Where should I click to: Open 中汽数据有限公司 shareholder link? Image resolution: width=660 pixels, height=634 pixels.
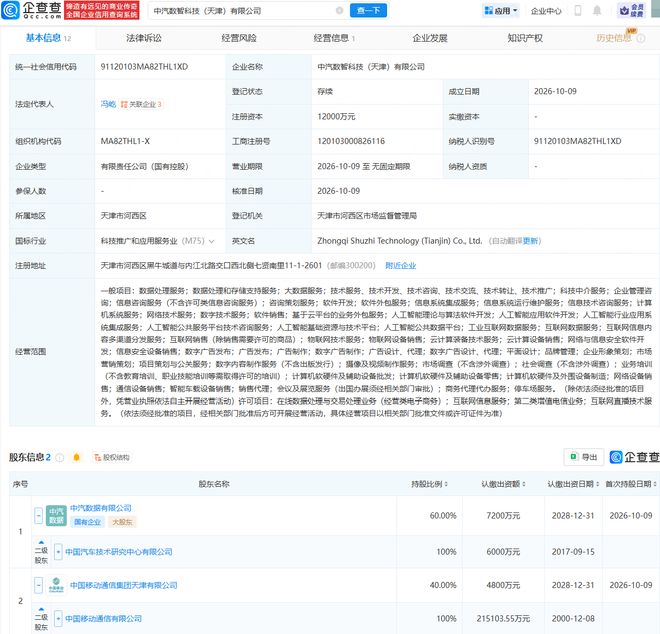(101, 508)
